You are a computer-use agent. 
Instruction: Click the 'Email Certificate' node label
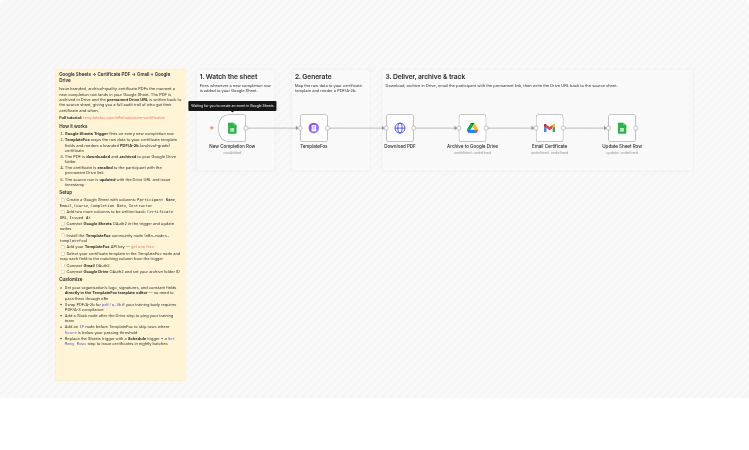point(549,146)
